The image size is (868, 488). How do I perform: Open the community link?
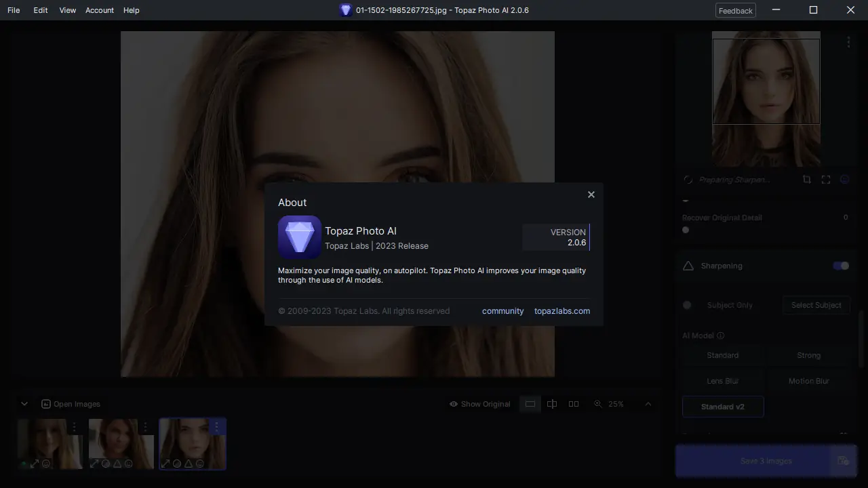point(503,311)
